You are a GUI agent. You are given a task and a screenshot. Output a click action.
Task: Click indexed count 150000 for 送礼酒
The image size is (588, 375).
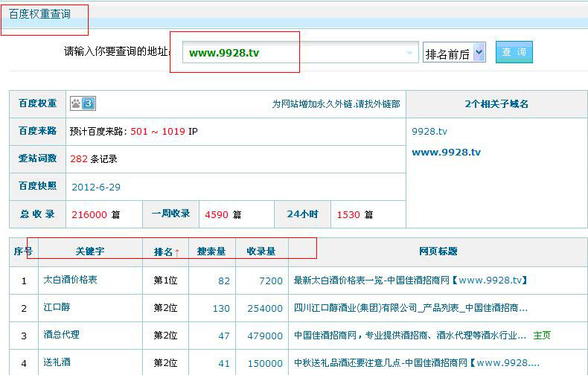tap(265, 363)
